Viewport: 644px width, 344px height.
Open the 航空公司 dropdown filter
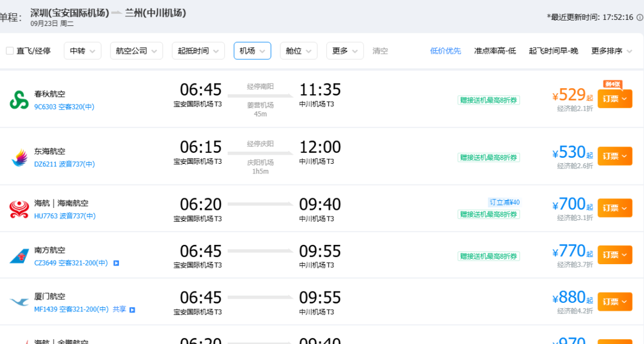(x=137, y=51)
